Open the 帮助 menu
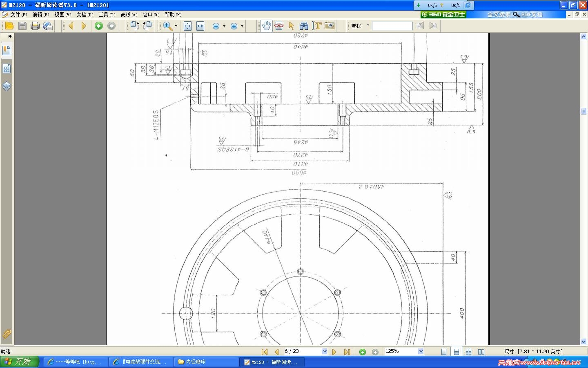 pos(173,14)
